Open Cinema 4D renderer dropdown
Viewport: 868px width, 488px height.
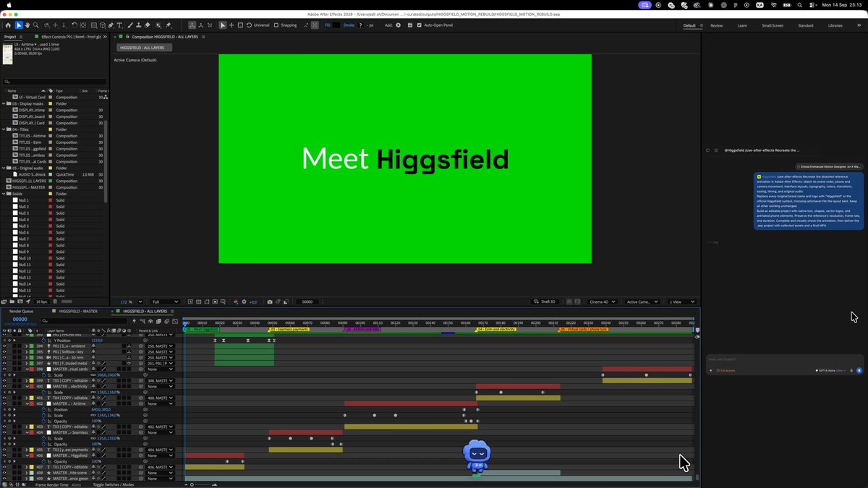click(x=602, y=301)
